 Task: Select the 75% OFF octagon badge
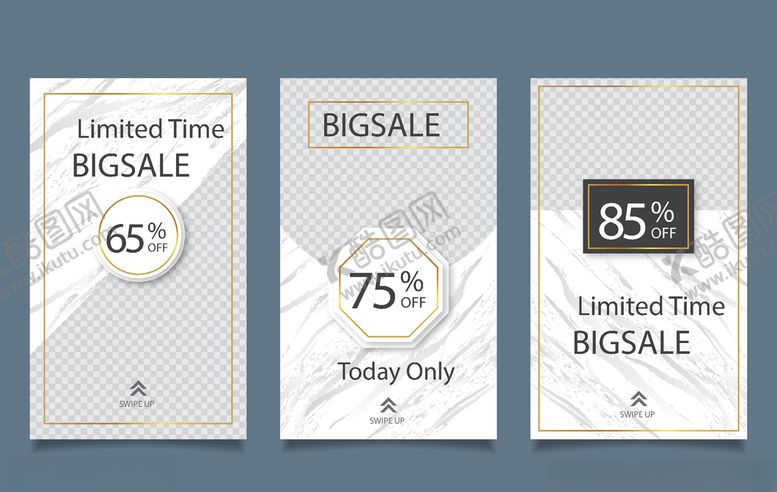point(388,288)
